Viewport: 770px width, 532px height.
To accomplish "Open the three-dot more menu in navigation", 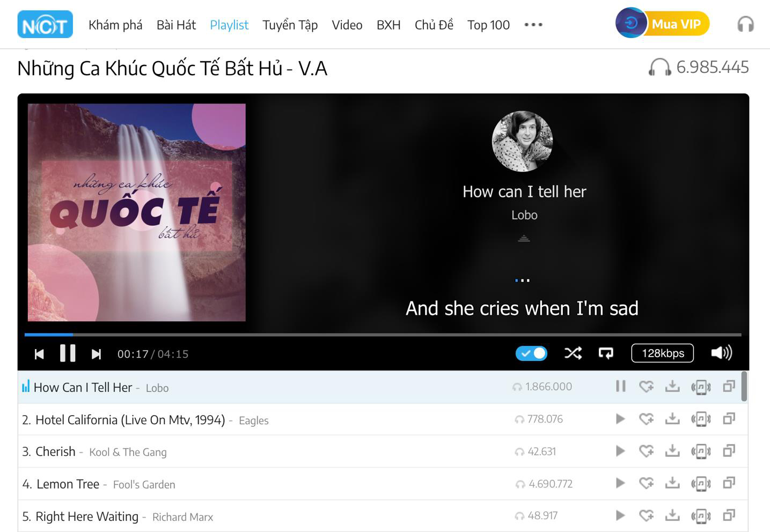I will point(533,25).
